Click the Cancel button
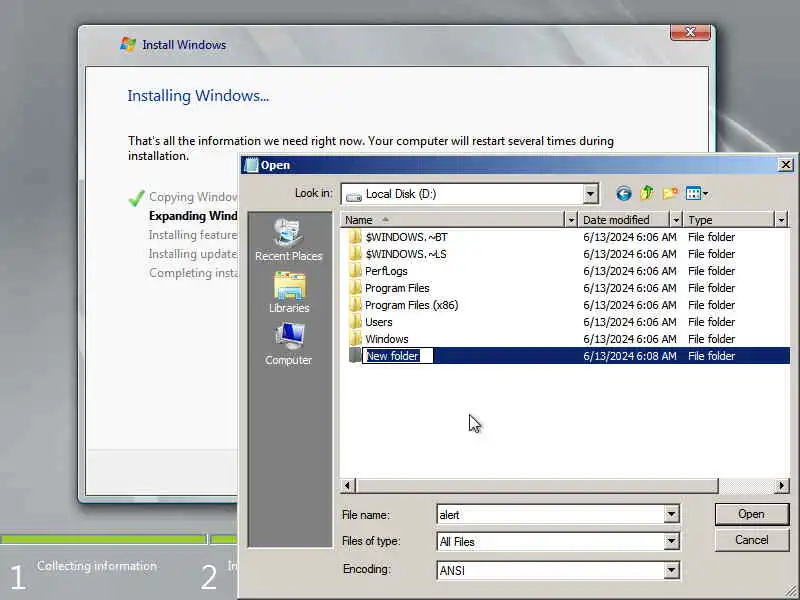 coord(752,540)
